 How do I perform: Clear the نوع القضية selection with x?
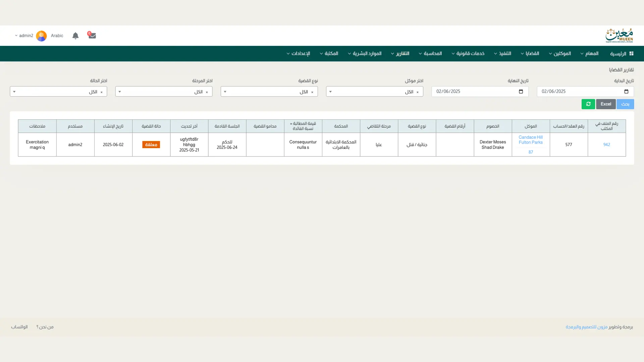coord(312,92)
